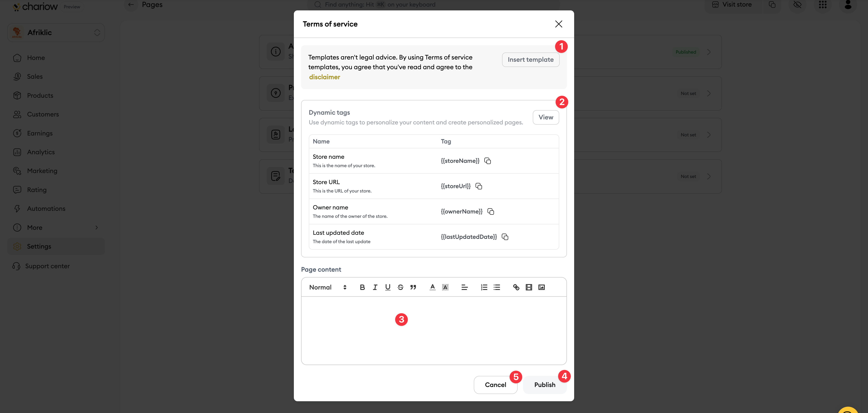The image size is (868, 413).
Task: Insert a hyperlink in the editor
Action: point(516,287)
